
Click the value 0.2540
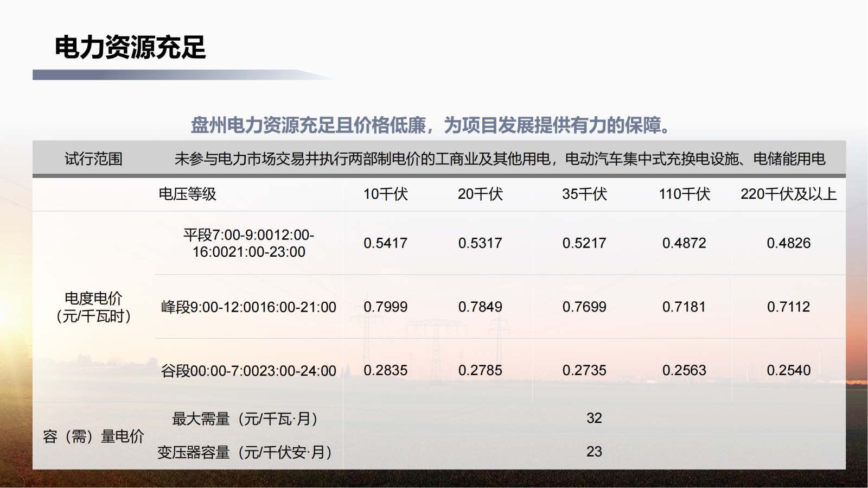[x=788, y=370]
